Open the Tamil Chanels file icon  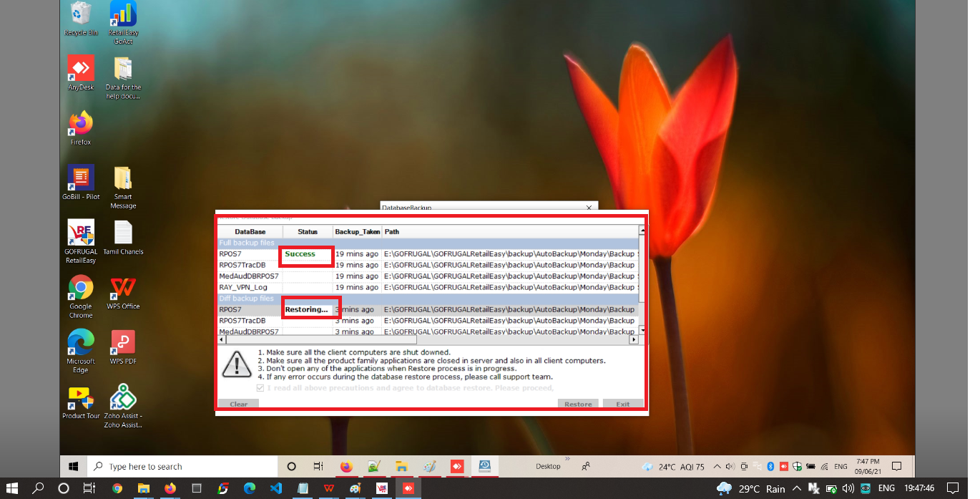pyautogui.click(x=123, y=237)
